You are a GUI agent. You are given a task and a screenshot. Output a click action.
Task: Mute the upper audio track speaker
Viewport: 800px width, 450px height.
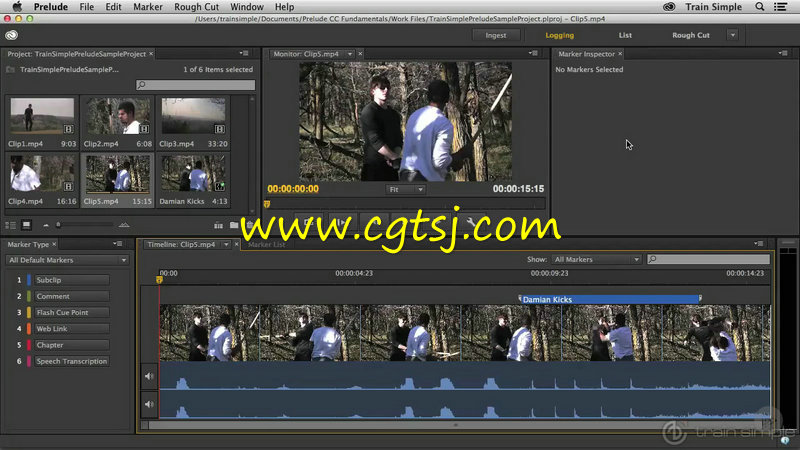tap(149, 376)
